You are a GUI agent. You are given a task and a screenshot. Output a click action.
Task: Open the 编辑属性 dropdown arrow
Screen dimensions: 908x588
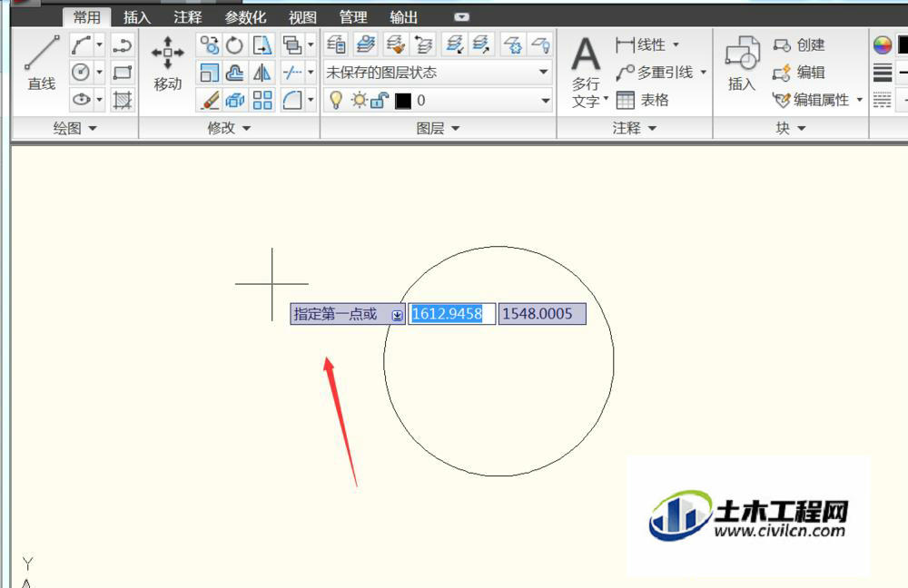(859, 100)
